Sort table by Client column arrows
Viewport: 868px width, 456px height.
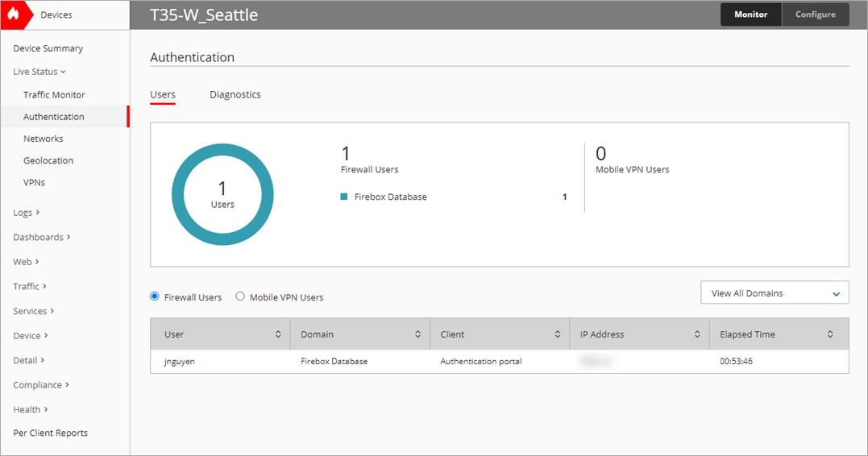558,334
